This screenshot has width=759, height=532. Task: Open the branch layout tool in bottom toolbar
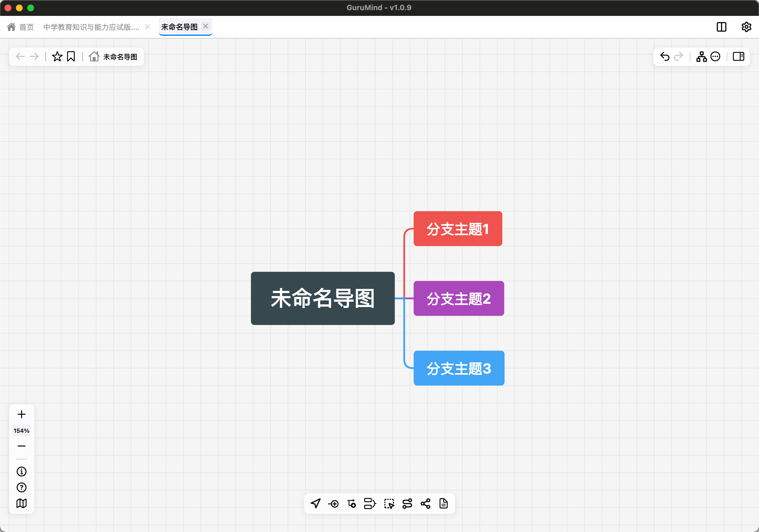(370, 504)
